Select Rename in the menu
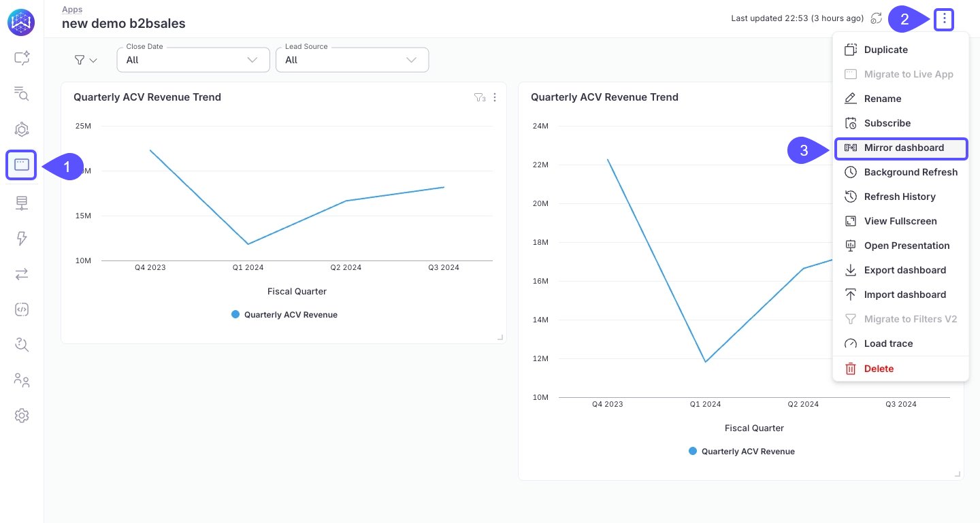Viewport: 980px width, 523px height. point(900,99)
